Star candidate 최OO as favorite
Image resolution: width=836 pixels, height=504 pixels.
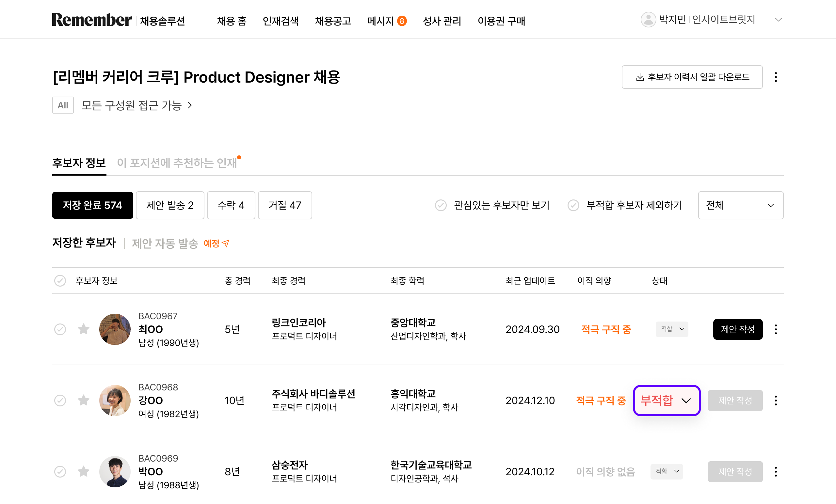point(84,329)
